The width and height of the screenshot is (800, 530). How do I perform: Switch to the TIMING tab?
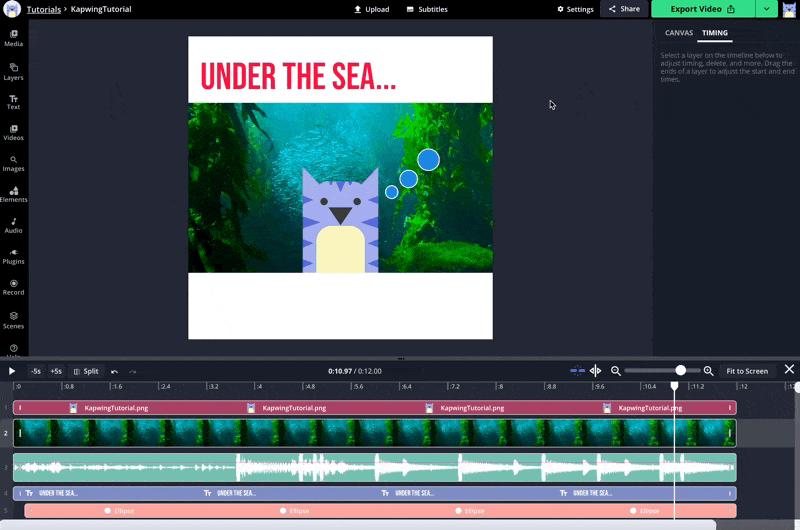[715, 33]
